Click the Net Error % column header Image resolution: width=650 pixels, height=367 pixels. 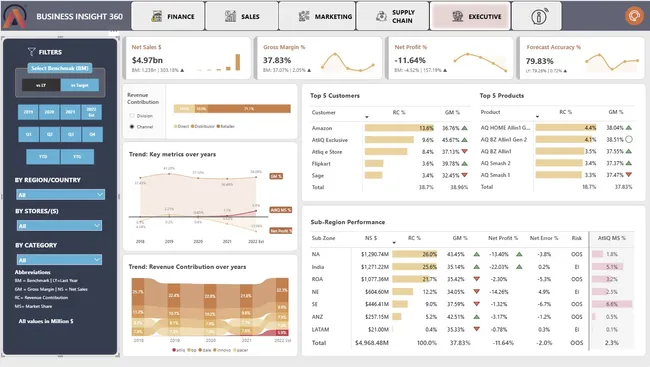(544, 238)
